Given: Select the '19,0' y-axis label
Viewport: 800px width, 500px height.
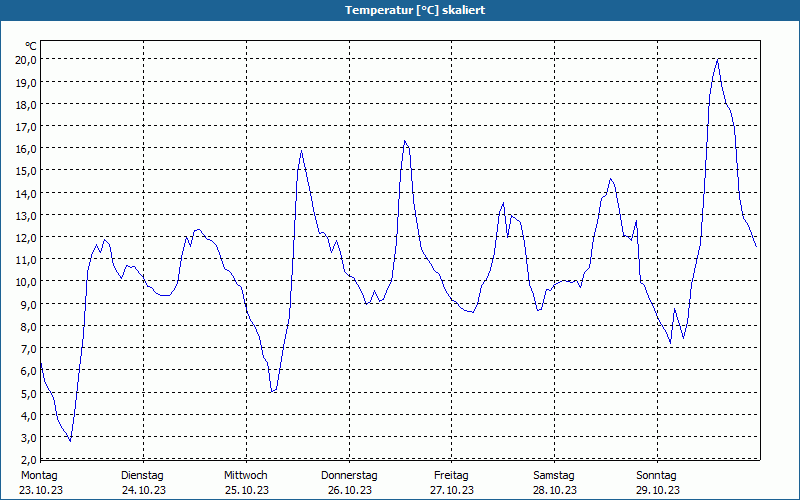Looking at the screenshot, I should 26,82.
